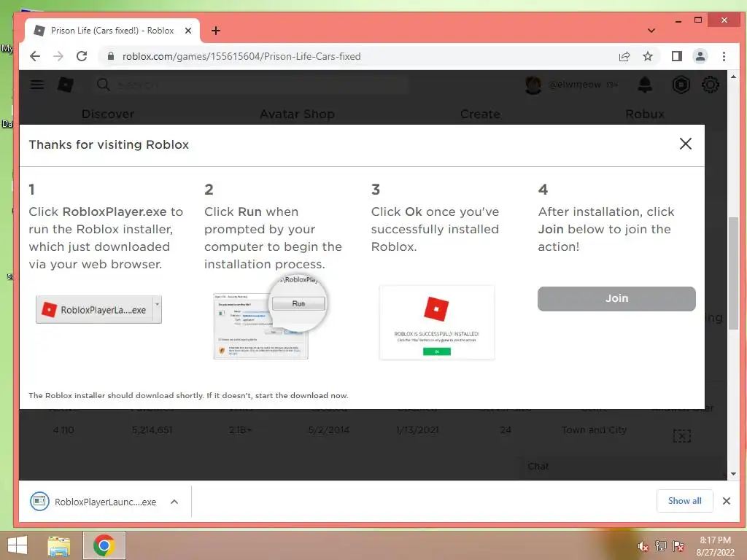Screen dimensions: 747x560
Task: Open the Robux hexagon icon
Action: [x=681, y=85]
